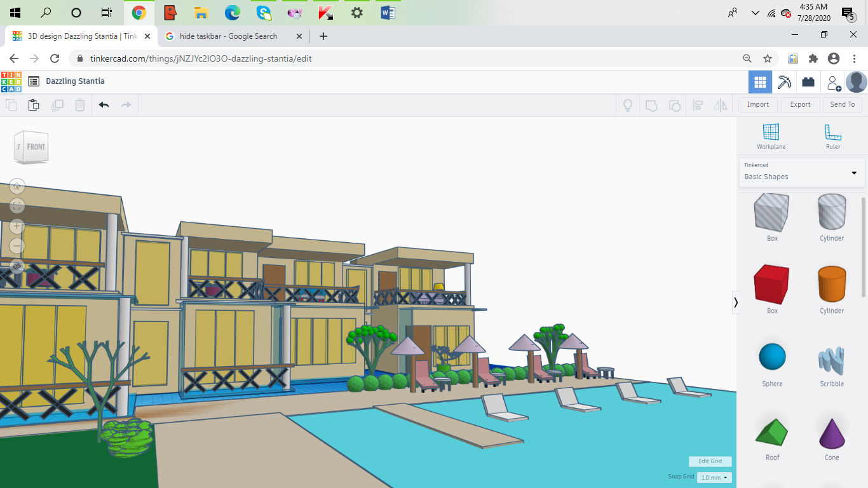
Task: Click the Delete trash can icon
Action: point(80,105)
